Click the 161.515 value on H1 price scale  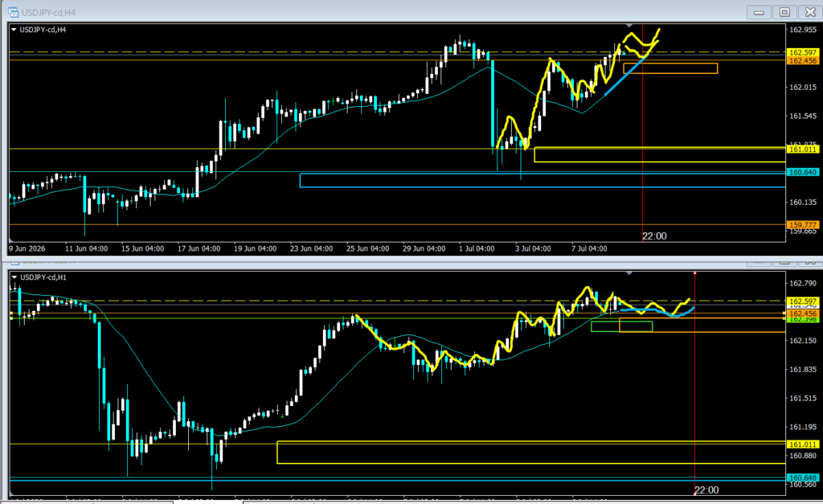coord(803,399)
